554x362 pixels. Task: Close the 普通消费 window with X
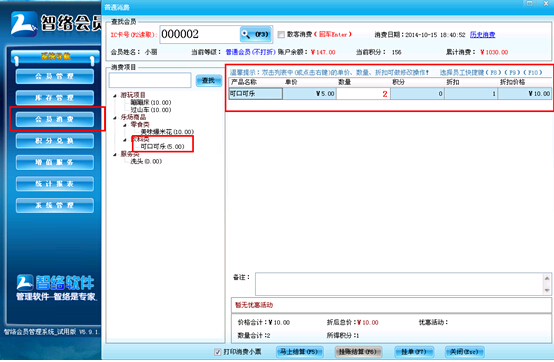[x=546, y=4]
